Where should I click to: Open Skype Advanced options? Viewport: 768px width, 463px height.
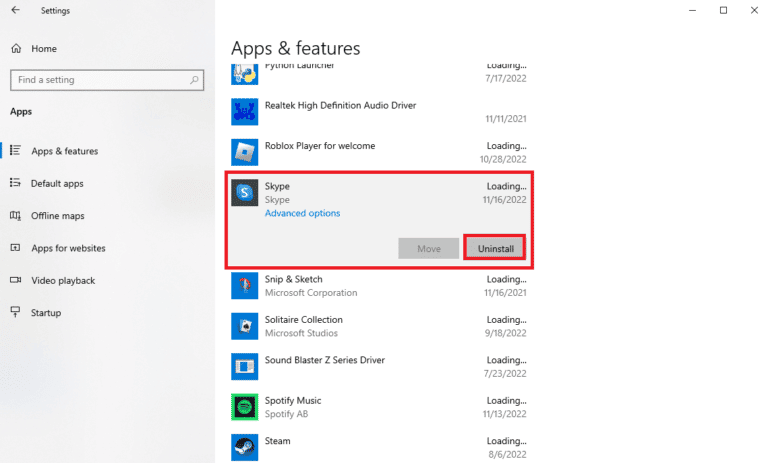click(302, 213)
